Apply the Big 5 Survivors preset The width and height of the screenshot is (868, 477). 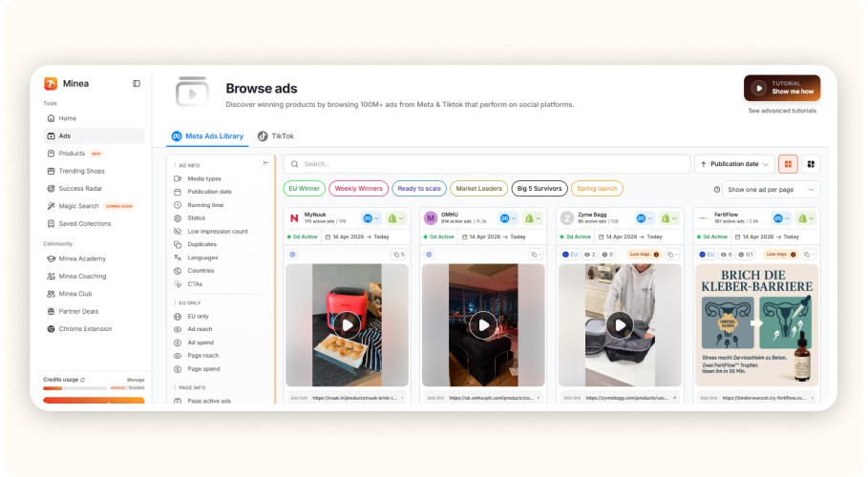tap(540, 189)
